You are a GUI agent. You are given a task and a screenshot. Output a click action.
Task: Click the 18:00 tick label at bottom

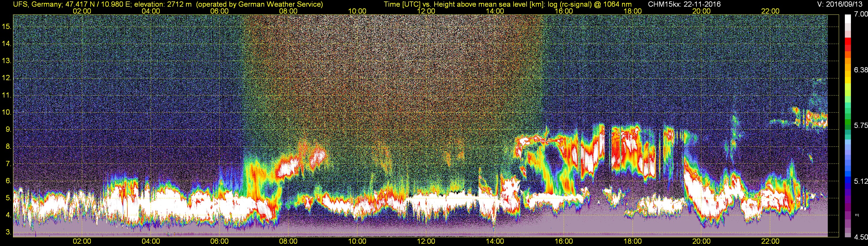pos(632,241)
